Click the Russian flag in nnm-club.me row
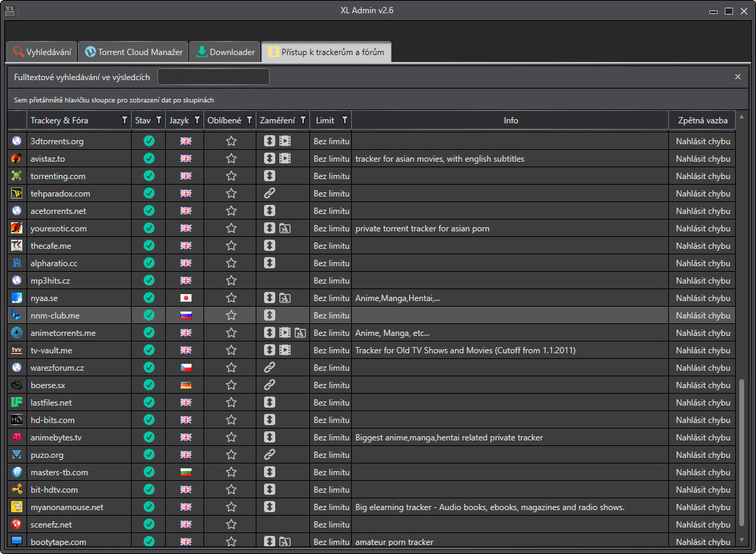This screenshot has width=756, height=554. pos(185,316)
